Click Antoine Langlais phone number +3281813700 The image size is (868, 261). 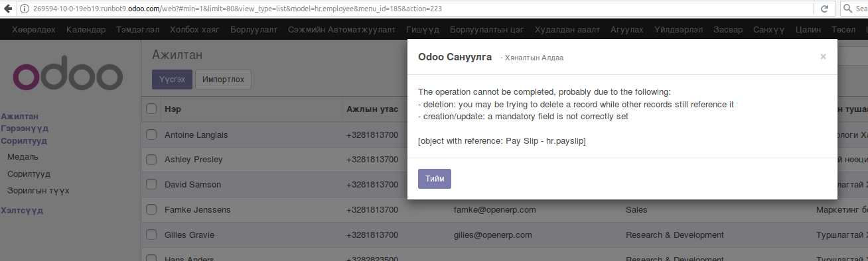372,134
